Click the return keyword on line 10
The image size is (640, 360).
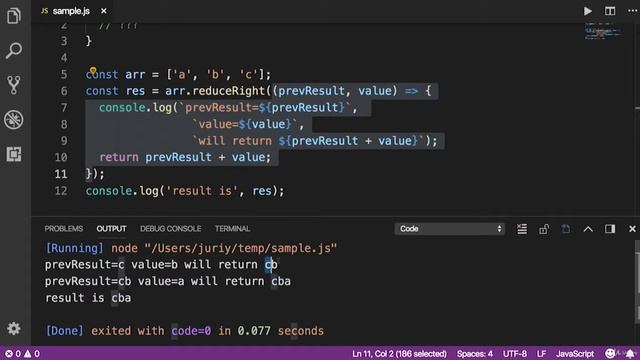coord(119,157)
